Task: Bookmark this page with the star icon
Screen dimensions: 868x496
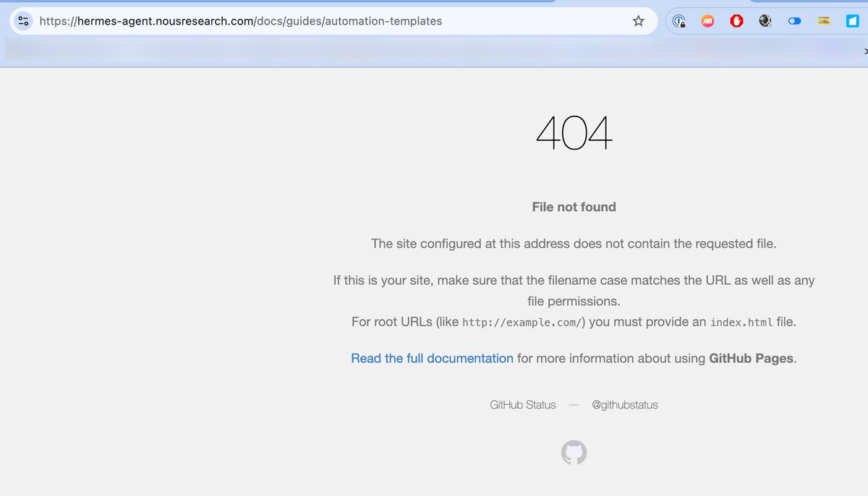Action: 638,21
